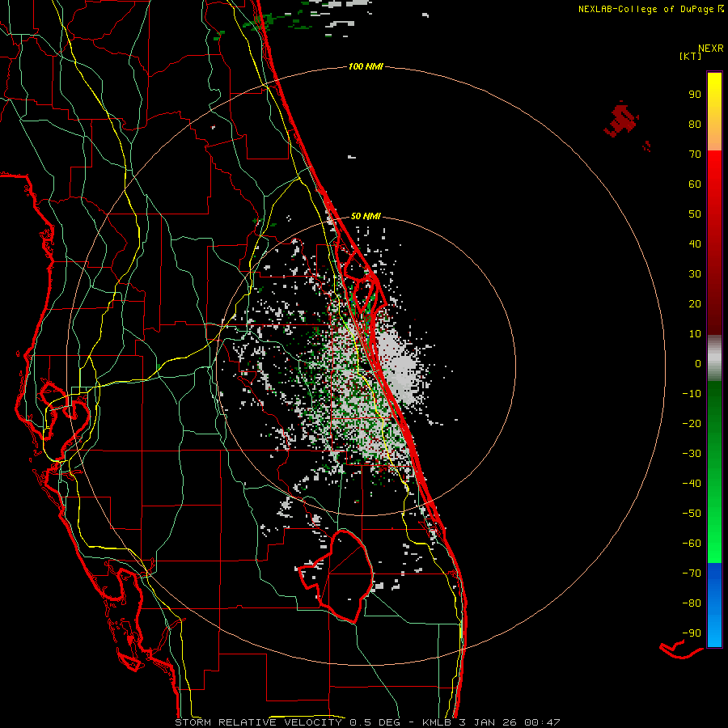Screen dimensions: 728x728
Task: Click the dark red echo cluster offshore northeast
Action: point(621,120)
